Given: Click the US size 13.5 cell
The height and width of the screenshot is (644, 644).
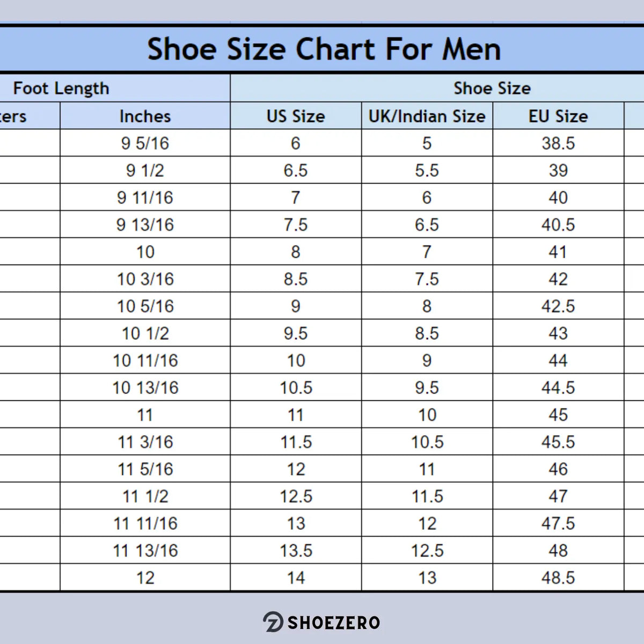Looking at the screenshot, I should [x=296, y=551].
